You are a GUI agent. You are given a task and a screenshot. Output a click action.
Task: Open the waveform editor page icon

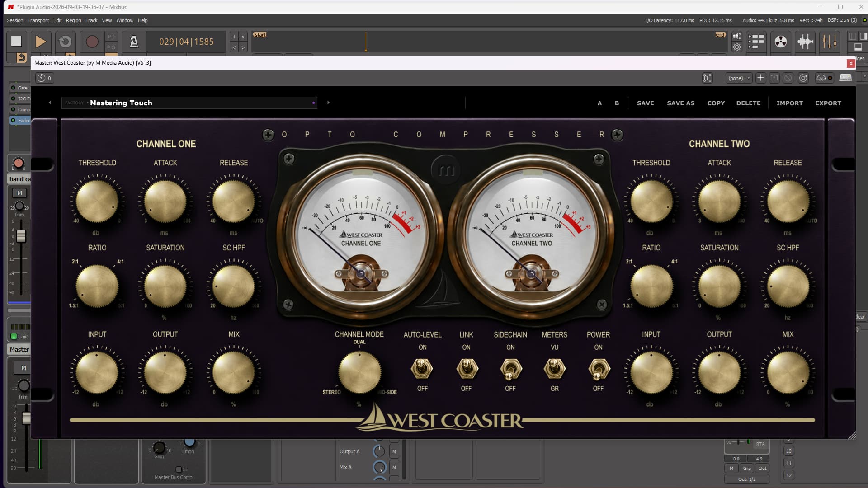pos(805,42)
